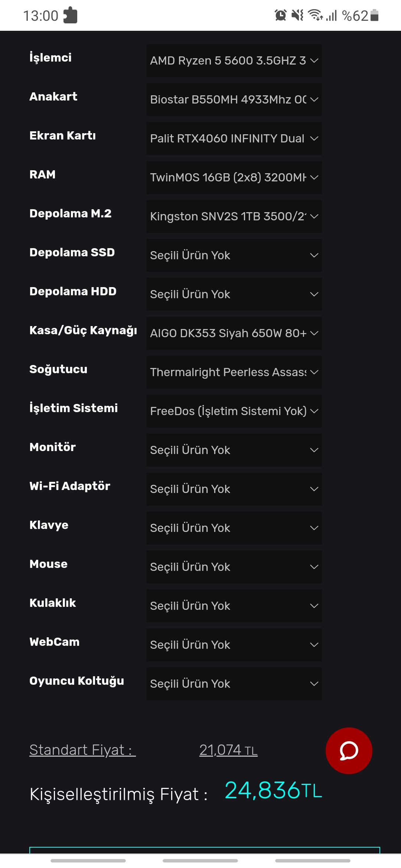This screenshot has width=401, height=868.
Task: Choose a Monitör from the dropdown
Action: point(234,450)
